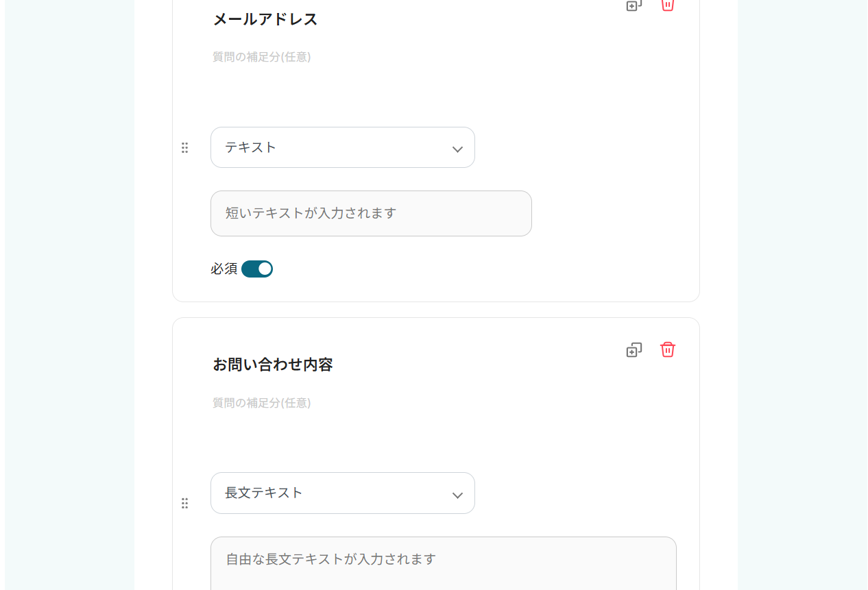Click chevron arrow in 長文テキスト selector

457,495
